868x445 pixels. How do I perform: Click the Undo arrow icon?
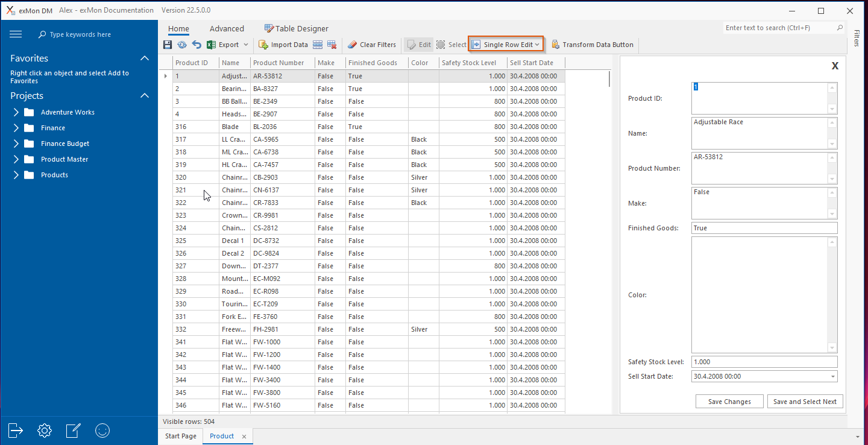pyautogui.click(x=197, y=45)
